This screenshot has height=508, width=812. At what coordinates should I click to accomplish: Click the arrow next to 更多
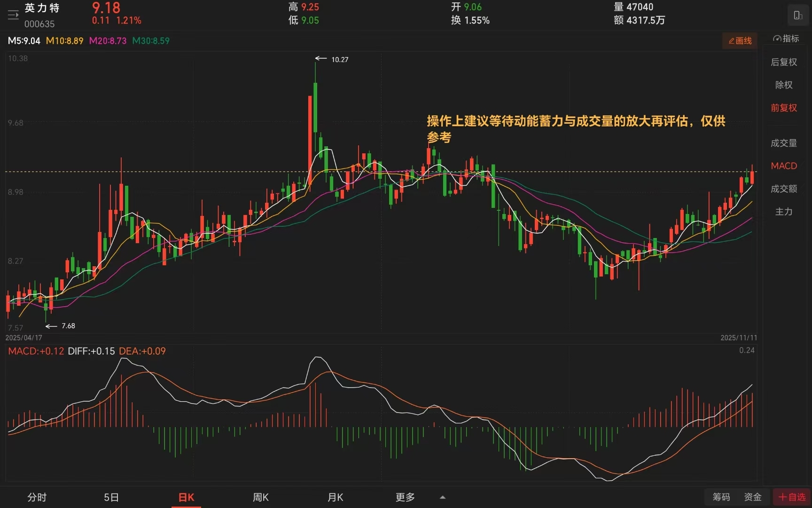[442, 497]
